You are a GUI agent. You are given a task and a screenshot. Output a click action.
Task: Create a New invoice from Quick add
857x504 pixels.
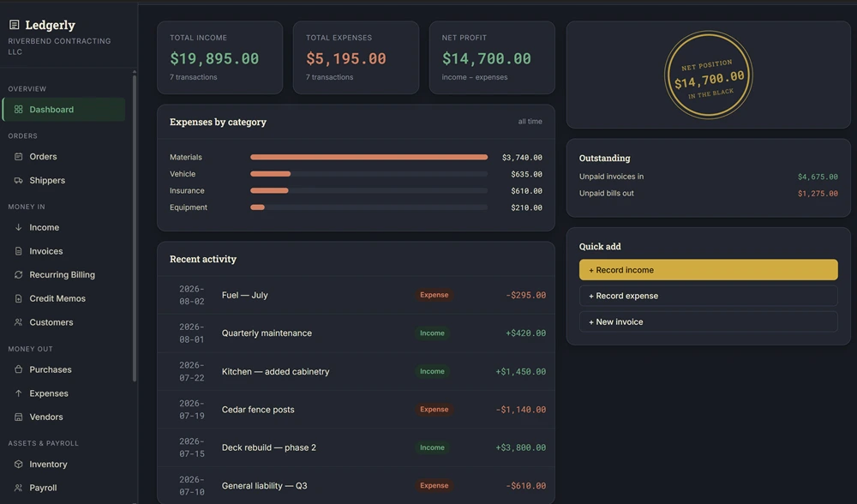click(x=709, y=322)
